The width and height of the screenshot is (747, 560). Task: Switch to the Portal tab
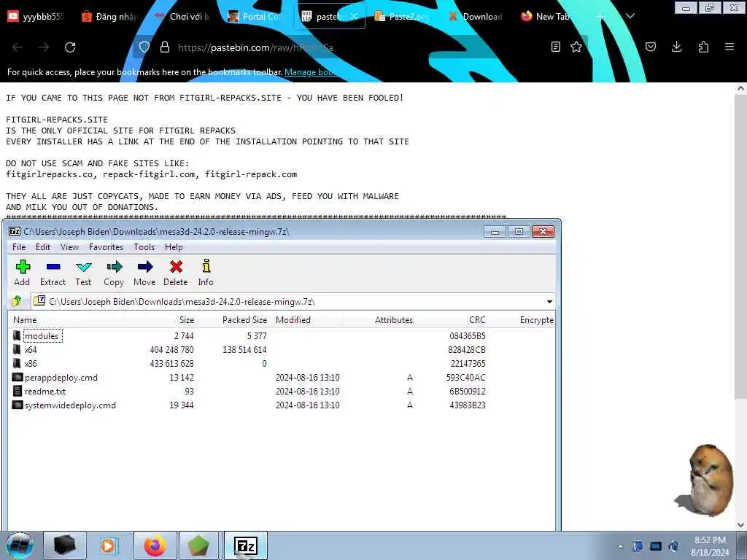click(255, 17)
